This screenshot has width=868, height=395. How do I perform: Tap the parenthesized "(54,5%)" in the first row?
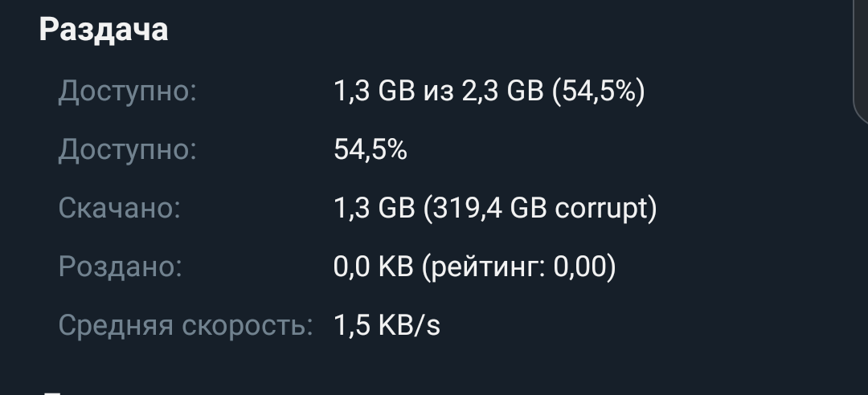click(x=599, y=92)
